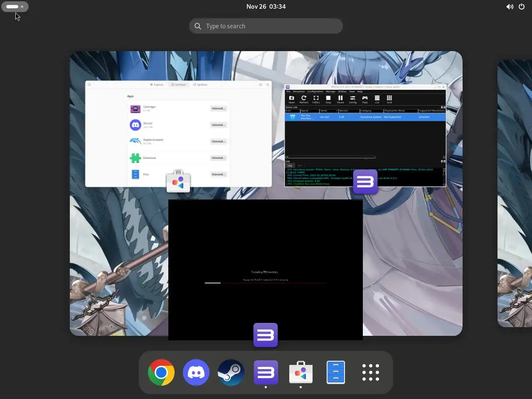Show all applications grid in the dock
This screenshot has height=399, width=532.
(x=371, y=372)
